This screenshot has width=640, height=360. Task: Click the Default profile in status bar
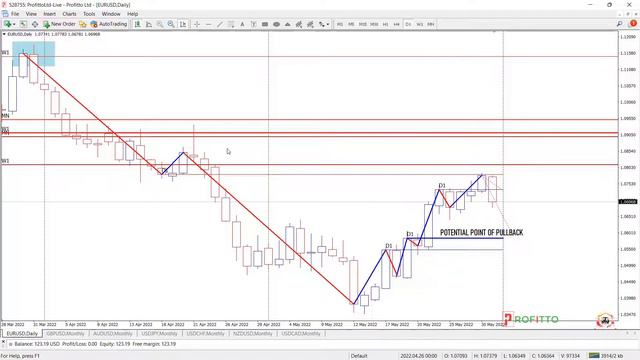[359, 356]
